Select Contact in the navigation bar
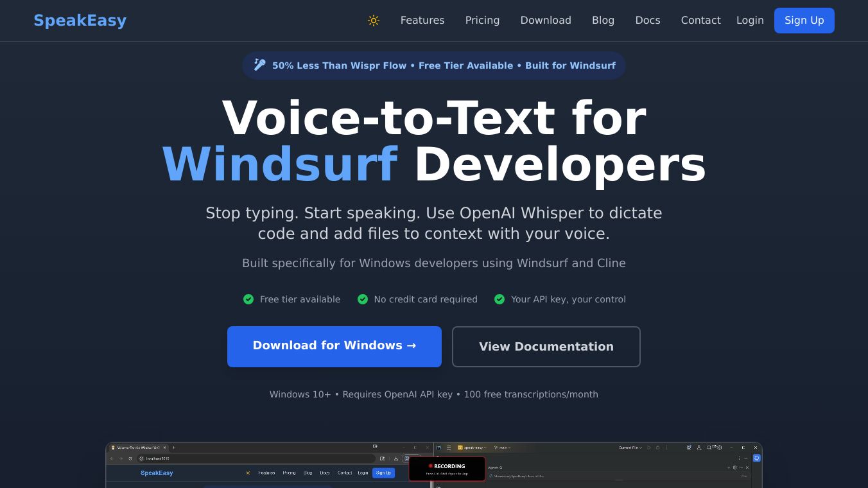 [x=700, y=21]
